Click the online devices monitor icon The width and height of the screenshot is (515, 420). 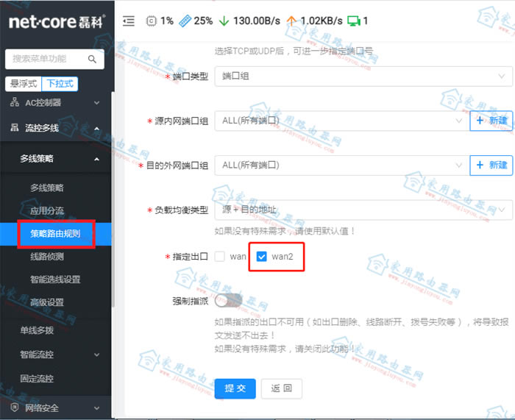354,21
